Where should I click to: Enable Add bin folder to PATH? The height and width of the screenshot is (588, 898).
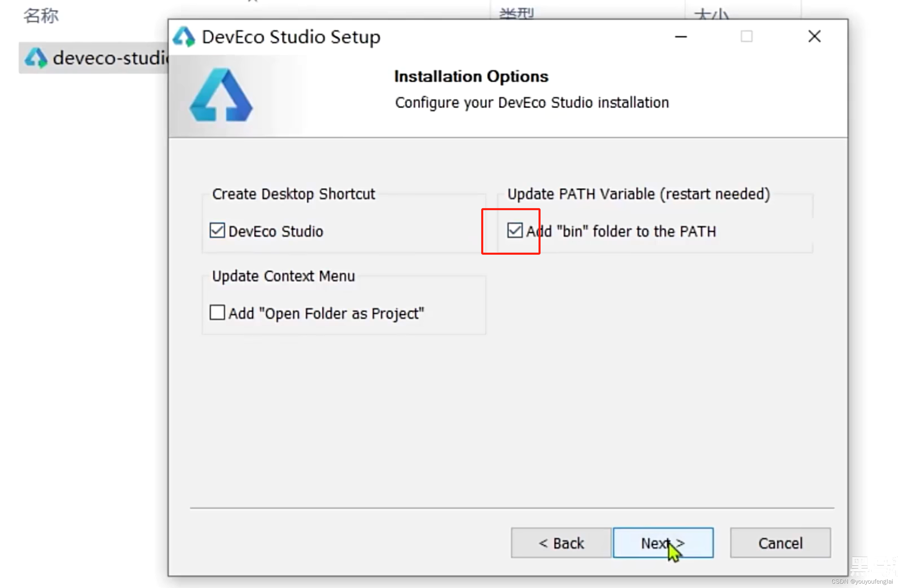click(514, 230)
